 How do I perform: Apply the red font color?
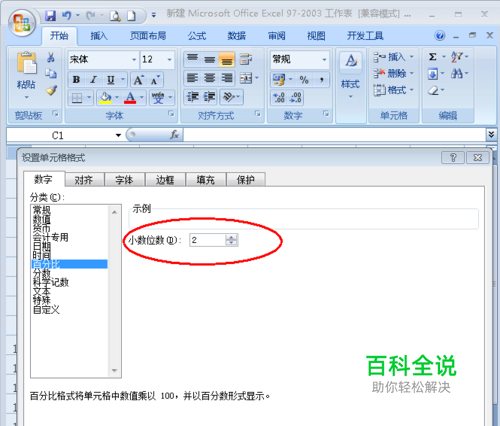click(x=130, y=98)
